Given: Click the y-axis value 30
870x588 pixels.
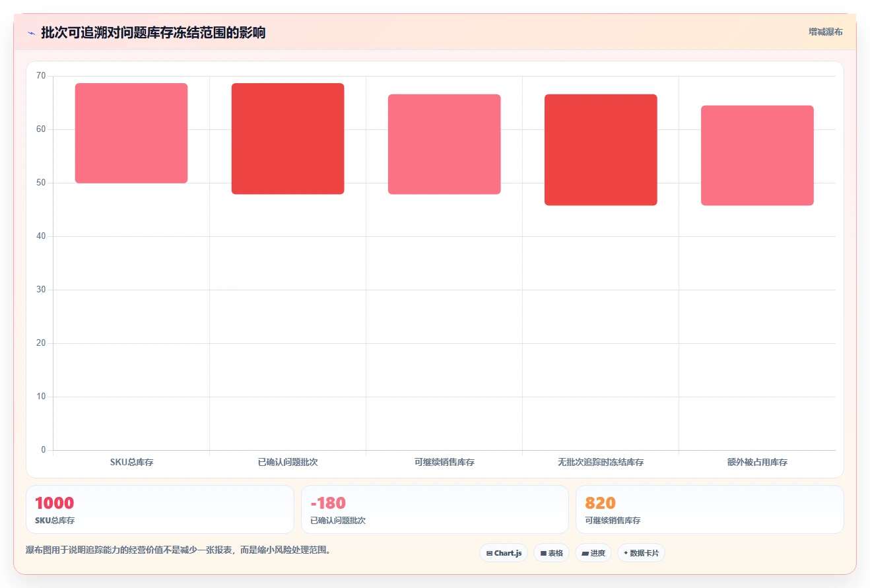Looking at the screenshot, I should pyautogui.click(x=41, y=290).
